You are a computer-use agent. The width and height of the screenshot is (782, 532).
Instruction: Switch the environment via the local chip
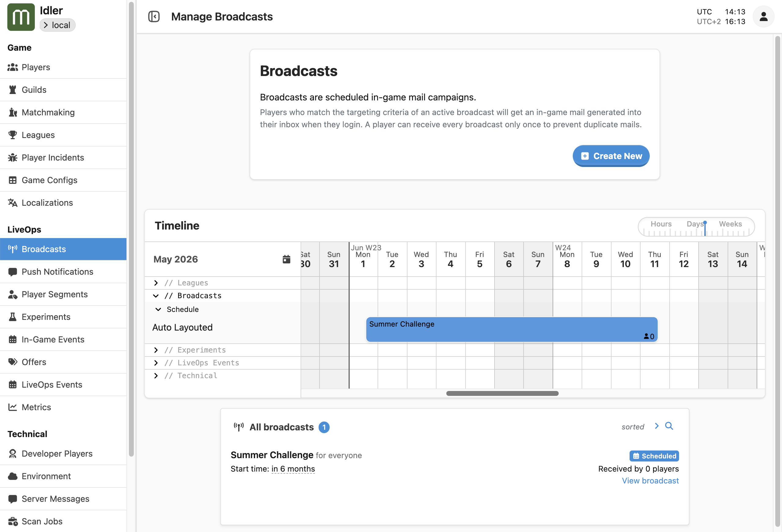57,25
